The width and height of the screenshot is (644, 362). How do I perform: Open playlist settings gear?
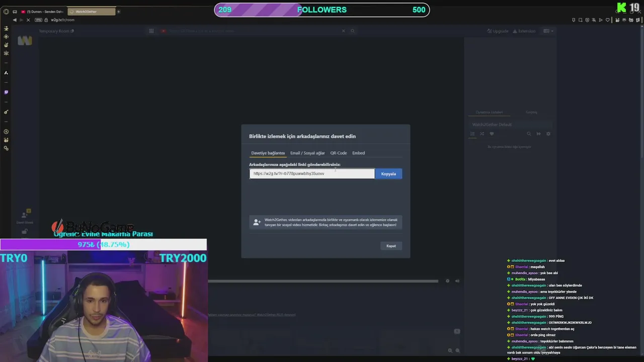548,134
